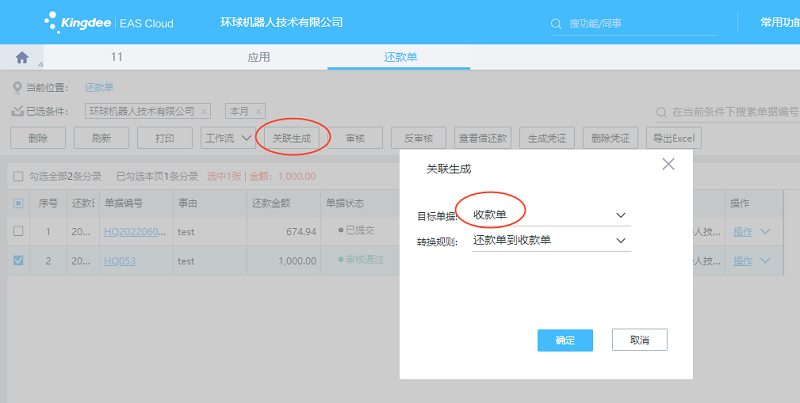
Task: Click the 确定 button
Action: click(x=565, y=340)
